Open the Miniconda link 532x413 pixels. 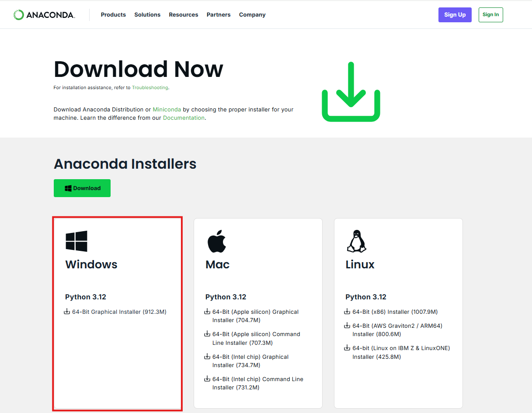[x=167, y=110]
